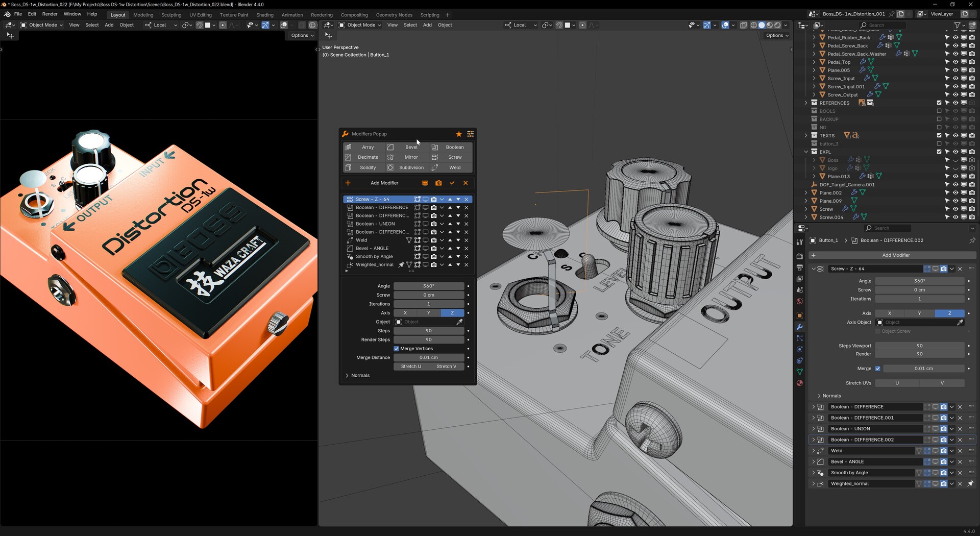
Task: Toggle Screw - Z - 64 render visibility in popup
Action: [x=433, y=199]
